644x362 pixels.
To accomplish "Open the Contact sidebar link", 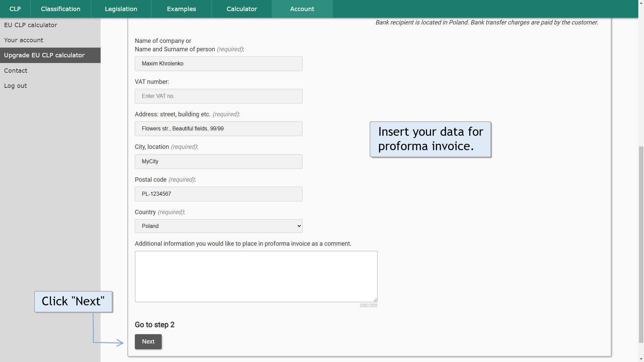I will 50,71.
